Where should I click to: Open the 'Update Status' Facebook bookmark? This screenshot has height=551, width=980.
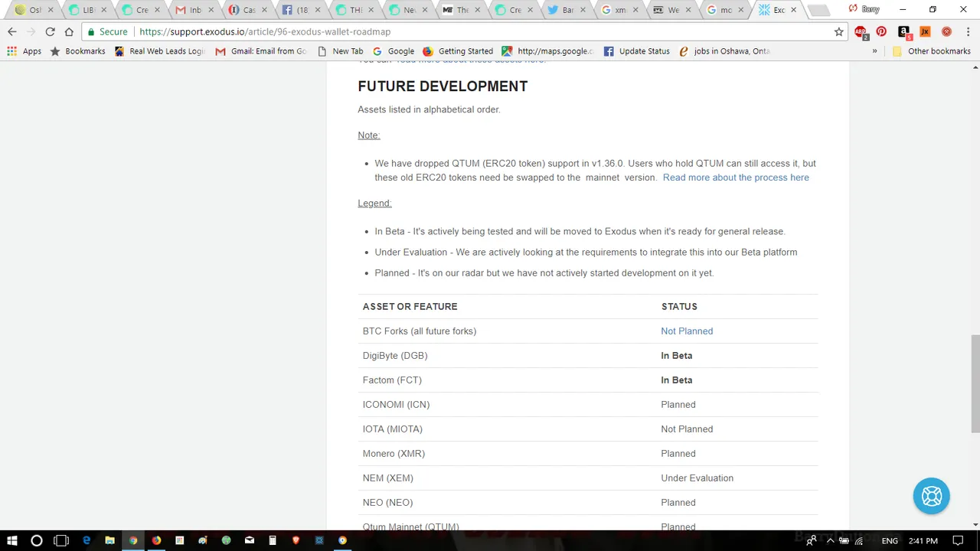[637, 51]
